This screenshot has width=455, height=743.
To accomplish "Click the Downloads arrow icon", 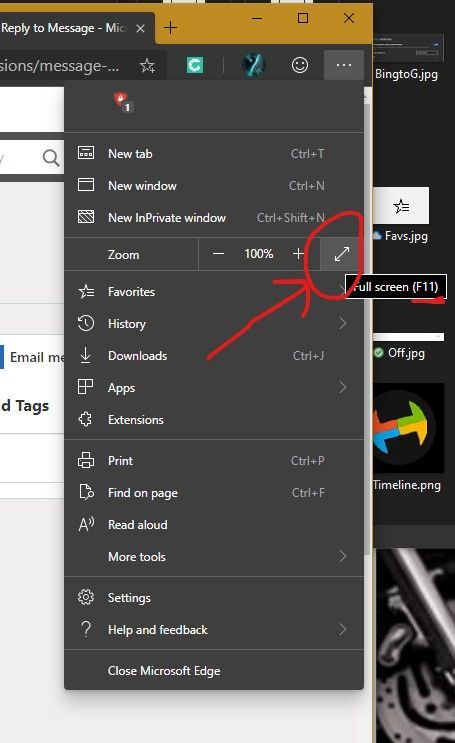I will [x=85, y=355].
